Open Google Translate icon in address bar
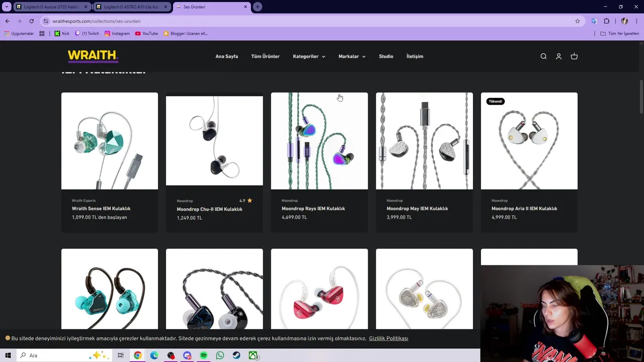Image resolution: width=644 pixels, height=362 pixels. point(594,21)
